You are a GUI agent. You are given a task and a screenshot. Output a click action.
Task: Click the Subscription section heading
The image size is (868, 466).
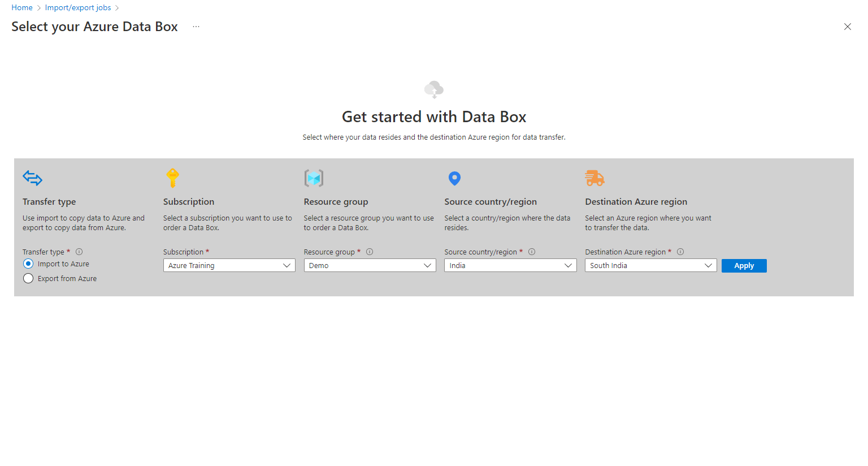pos(189,202)
